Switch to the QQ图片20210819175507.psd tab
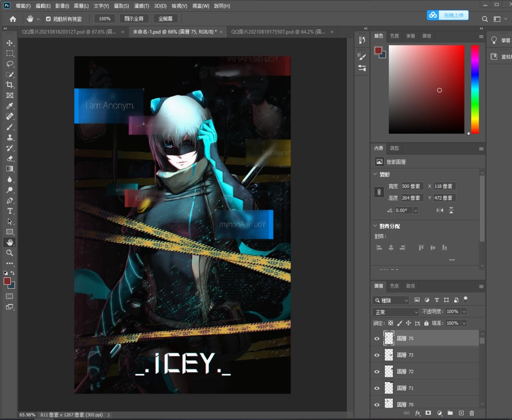This screenshot has height=420, width=512. (x=278, y=32)
